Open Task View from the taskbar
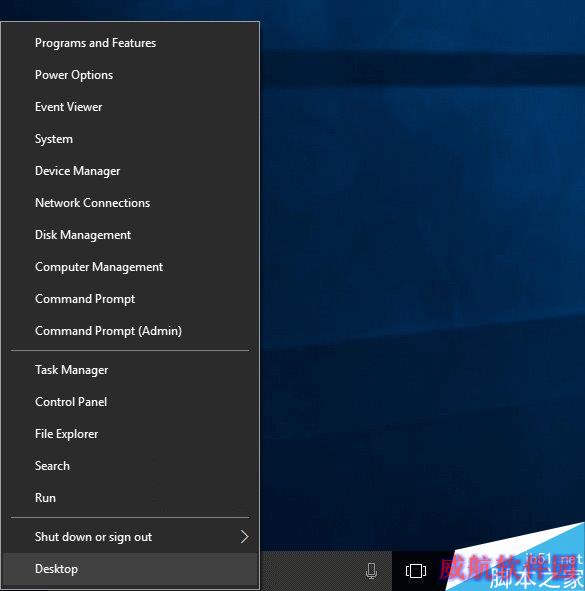The image size is (585, 591). point(416,571)
